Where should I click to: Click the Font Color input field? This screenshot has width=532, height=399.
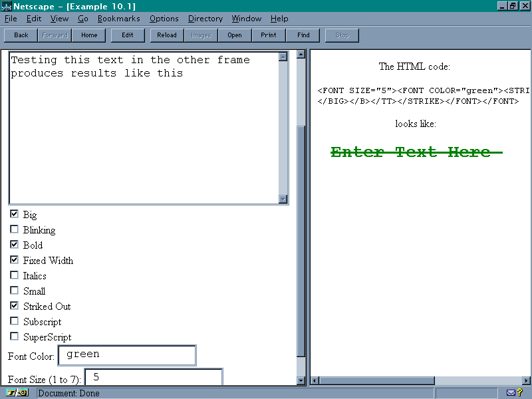click(x=127, y=355)
